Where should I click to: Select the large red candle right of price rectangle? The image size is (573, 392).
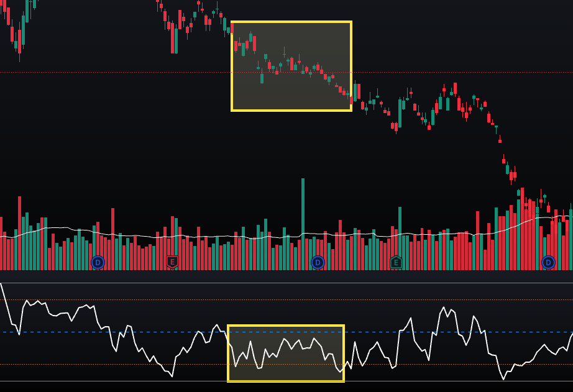pos(358,92)
